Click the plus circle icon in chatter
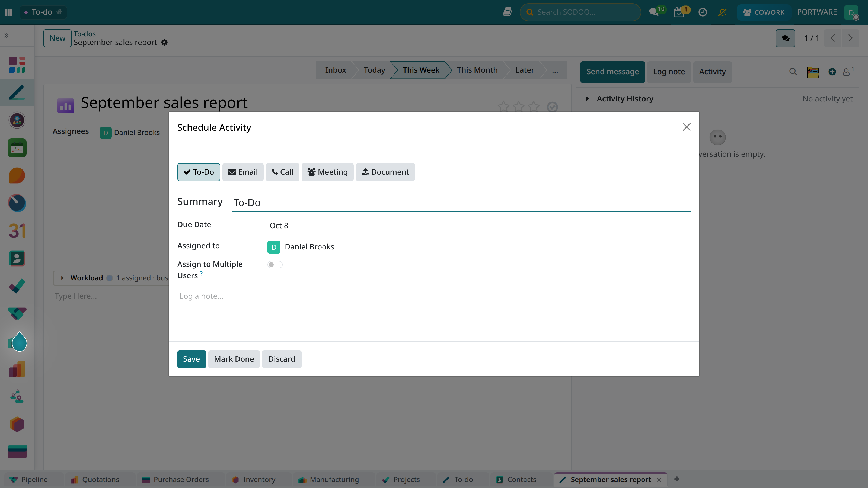The image size is (868, 488). (832, 71)
